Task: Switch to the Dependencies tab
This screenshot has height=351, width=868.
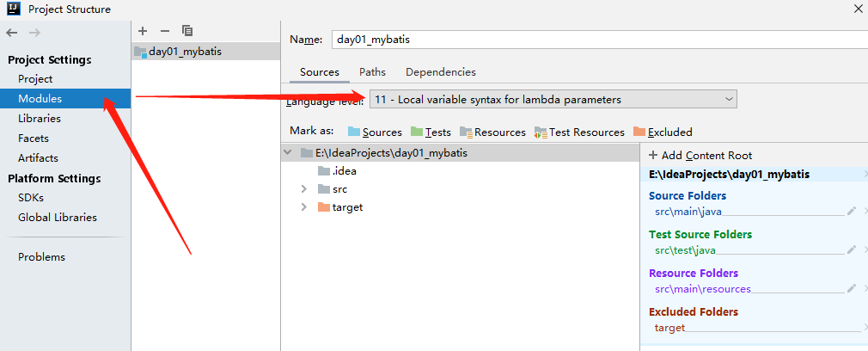Action: [x=441, y=72]
